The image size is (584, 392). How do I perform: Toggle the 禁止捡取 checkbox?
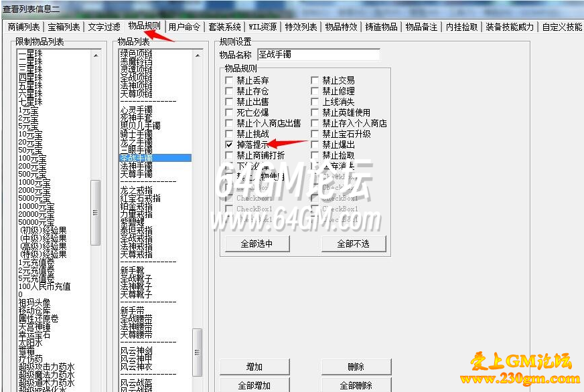(x=315, y=155)
